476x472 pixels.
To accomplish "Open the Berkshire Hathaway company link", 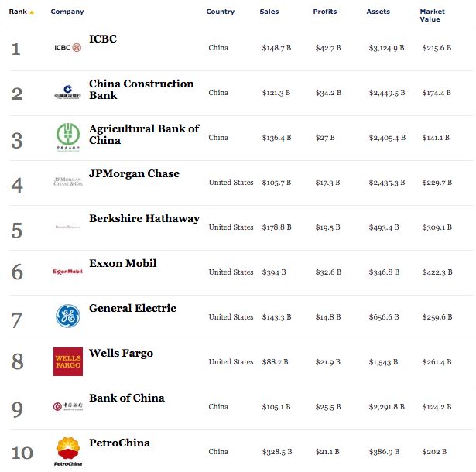I will coord(144,219).
